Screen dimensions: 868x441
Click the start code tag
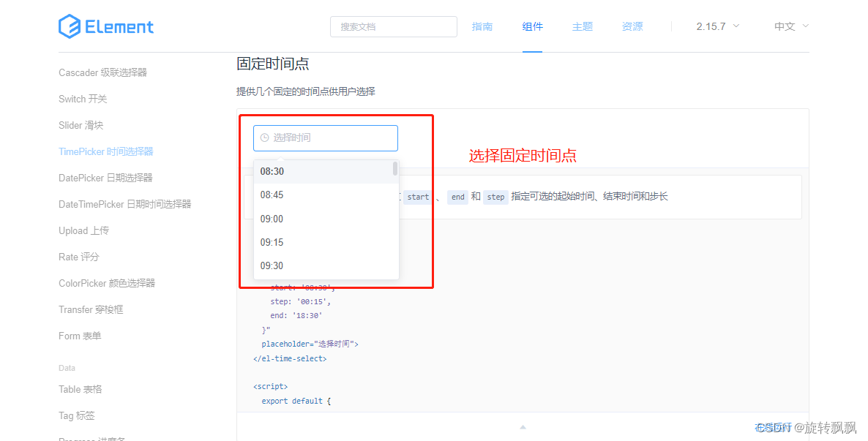click(x=417, y=197)
